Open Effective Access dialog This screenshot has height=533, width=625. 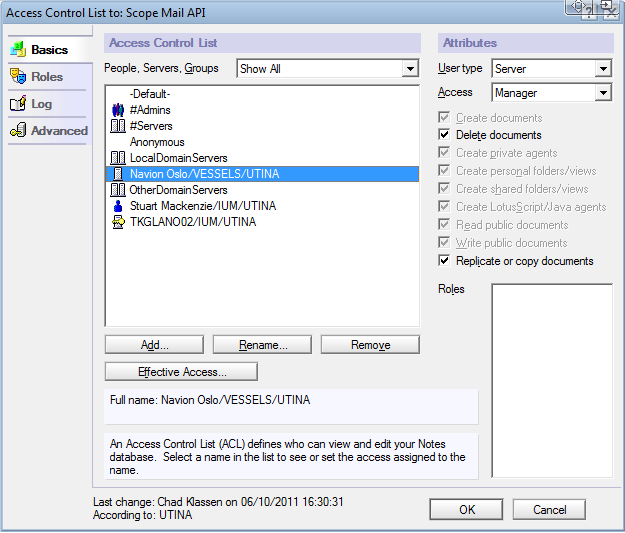tap(181, 372)
